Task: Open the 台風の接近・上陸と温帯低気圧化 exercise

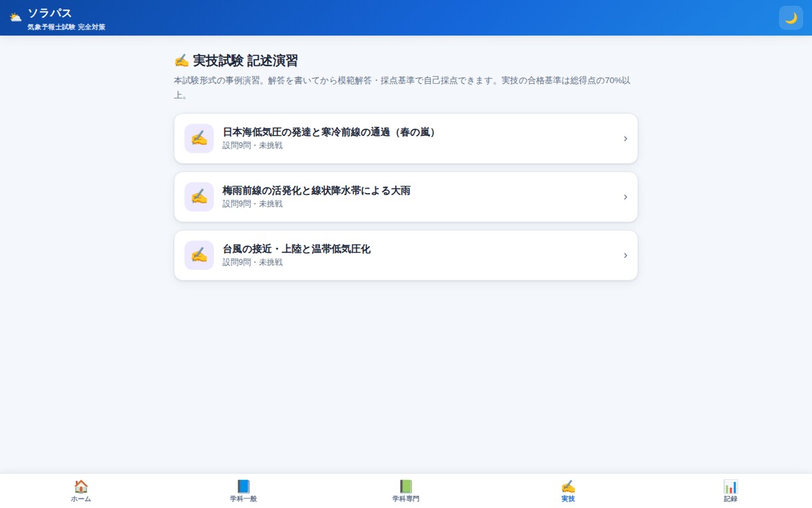Action: pyautogui.click(x=406, y=256)
